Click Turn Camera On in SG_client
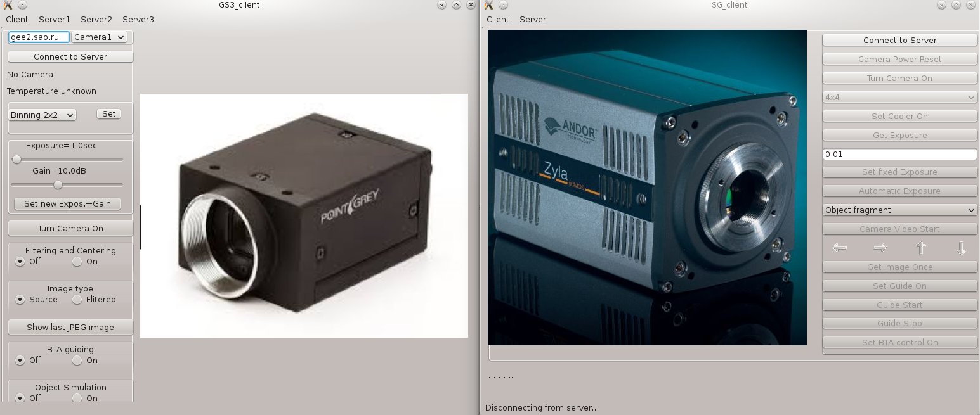 [x=899, y=78]
